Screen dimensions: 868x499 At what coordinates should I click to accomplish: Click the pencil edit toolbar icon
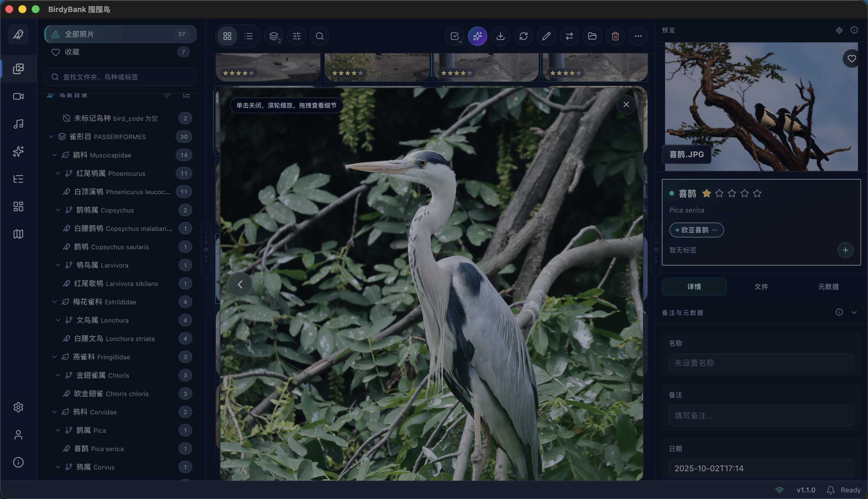point(546,36)
